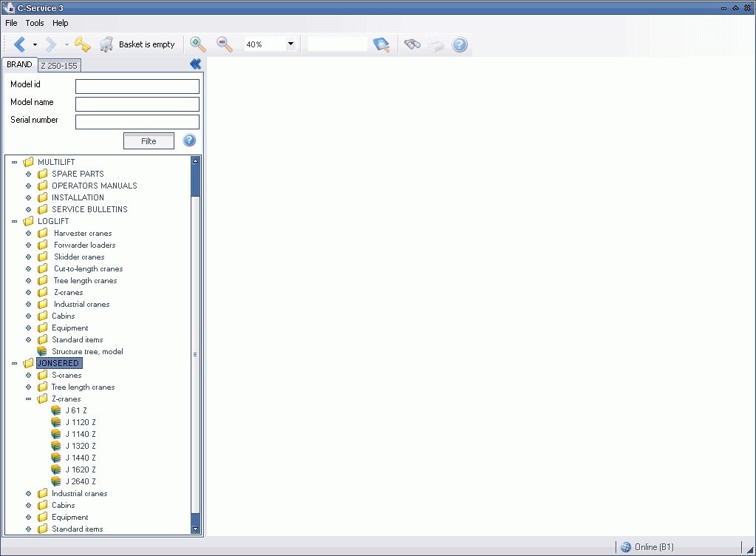Open the Tools menu
Viewport: 756px width, 556px height.
coord(35,23)
